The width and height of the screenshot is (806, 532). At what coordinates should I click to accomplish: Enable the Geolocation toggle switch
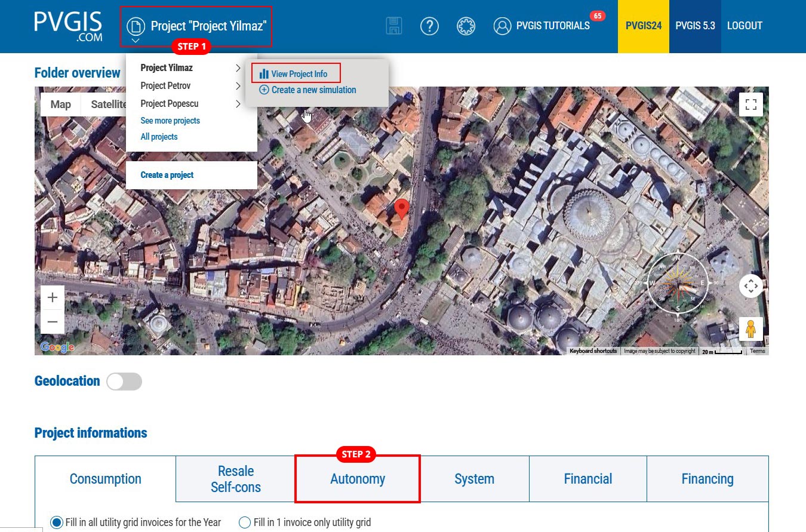tap(124, 382)
